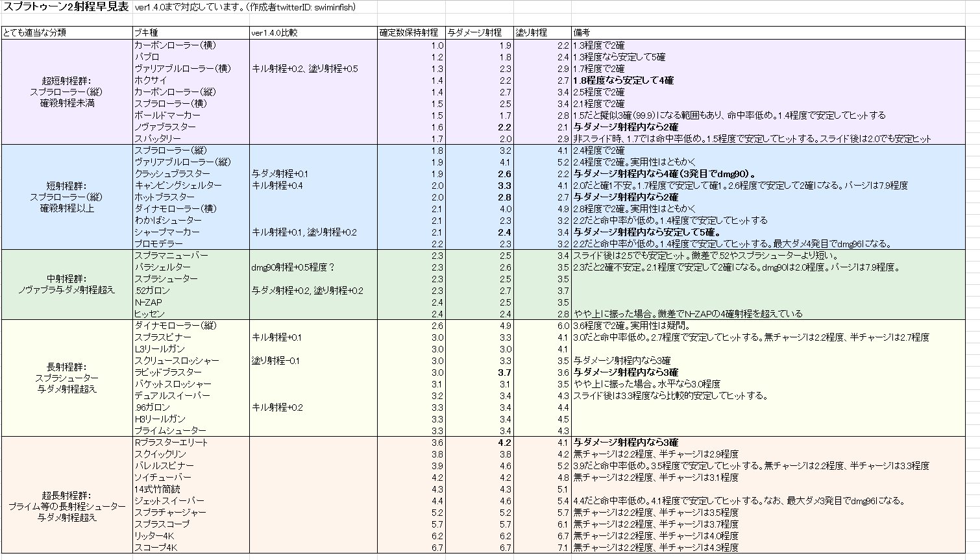
Task: Click the ホクサイ weapon cell
Action: pos(191,80)
